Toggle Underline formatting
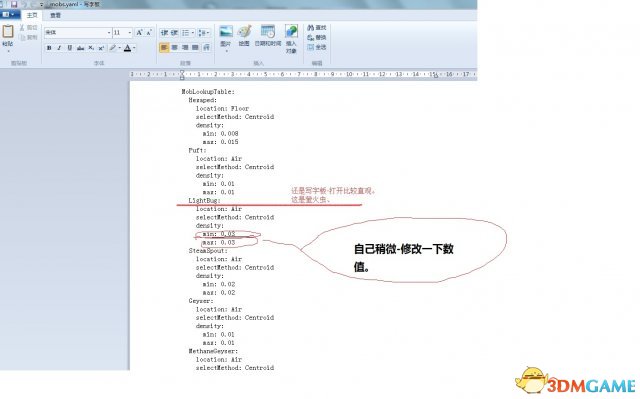Viewport: 640px width, 399px height. tap(70, 48)
